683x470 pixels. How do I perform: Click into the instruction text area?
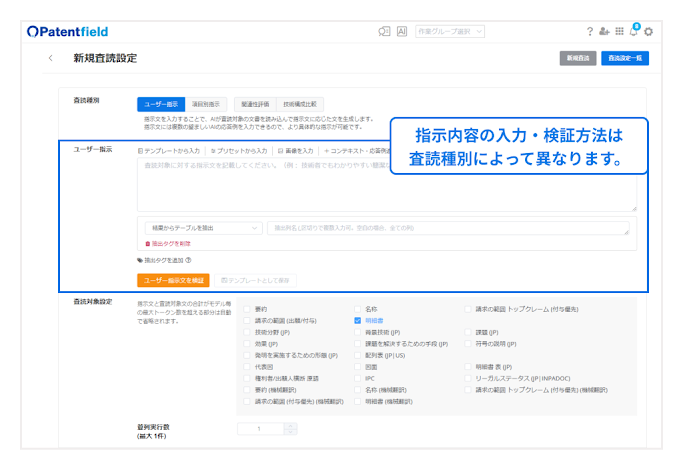click(x=386, y=183)
